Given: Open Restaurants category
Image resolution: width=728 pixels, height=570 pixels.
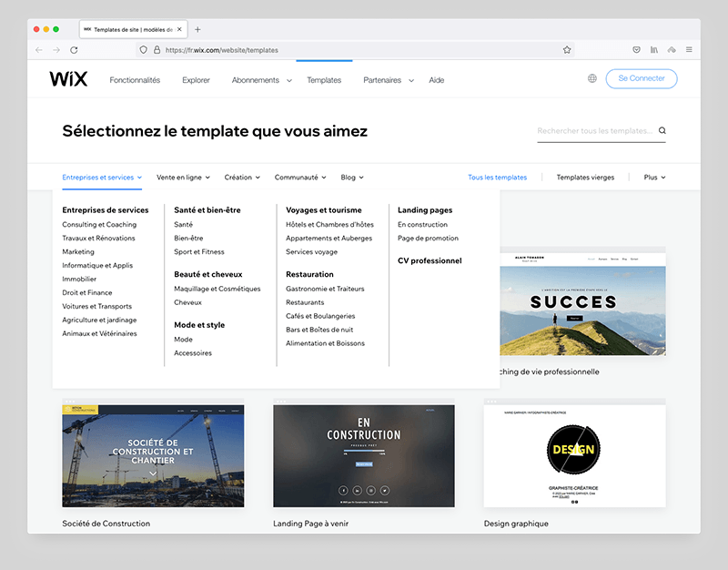Looking at the screenshot, I should (305, 302).
